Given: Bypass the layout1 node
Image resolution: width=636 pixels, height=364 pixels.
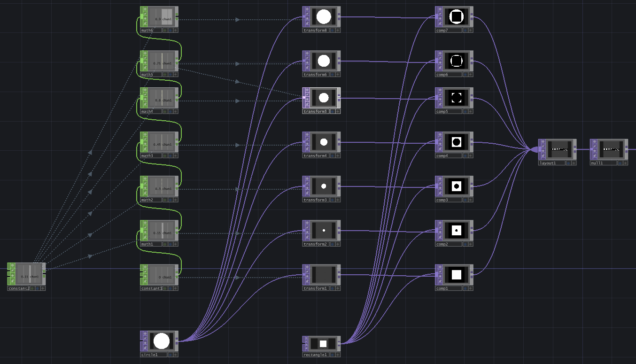Looking at the screenshot, I should (x=543, y=151).
